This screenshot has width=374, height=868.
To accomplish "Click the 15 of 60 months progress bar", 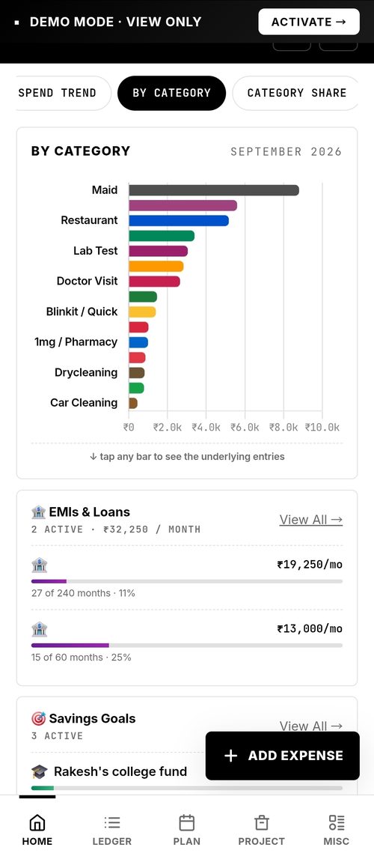I will point(187,646).
